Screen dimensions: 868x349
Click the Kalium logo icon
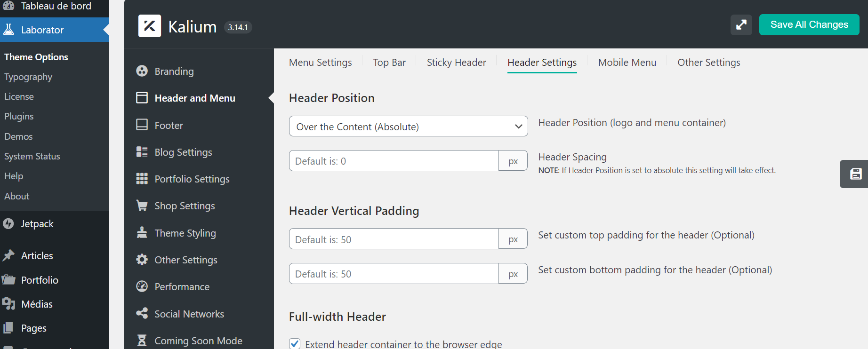[150, 26]
